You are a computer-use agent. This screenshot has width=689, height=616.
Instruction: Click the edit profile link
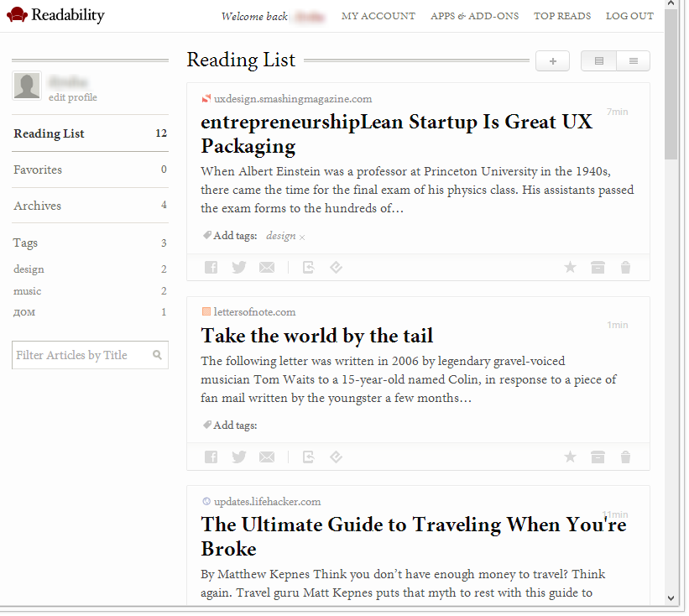tap(73, 97)
